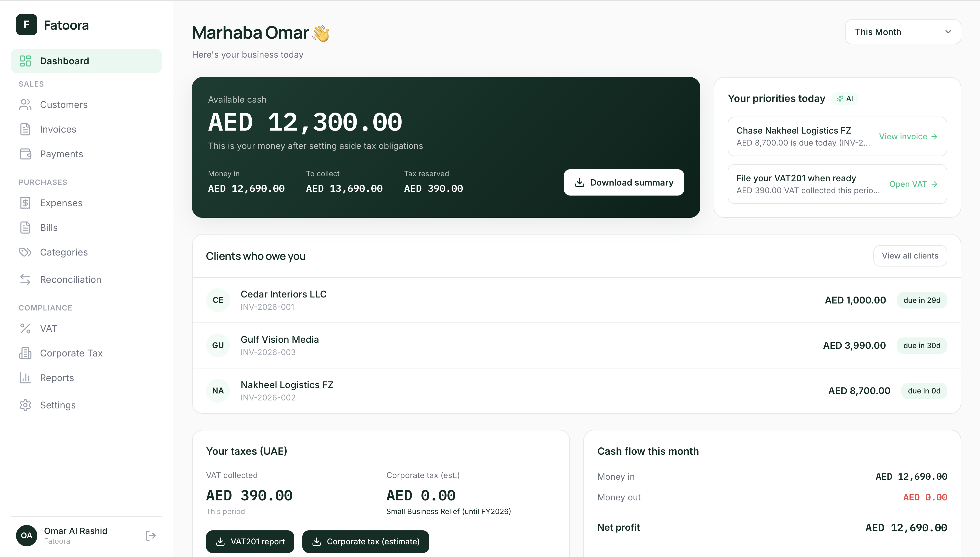980x557 pixels.
Task: Click the AED 8,700.00 amount owed
Action: tap(859, 391)
